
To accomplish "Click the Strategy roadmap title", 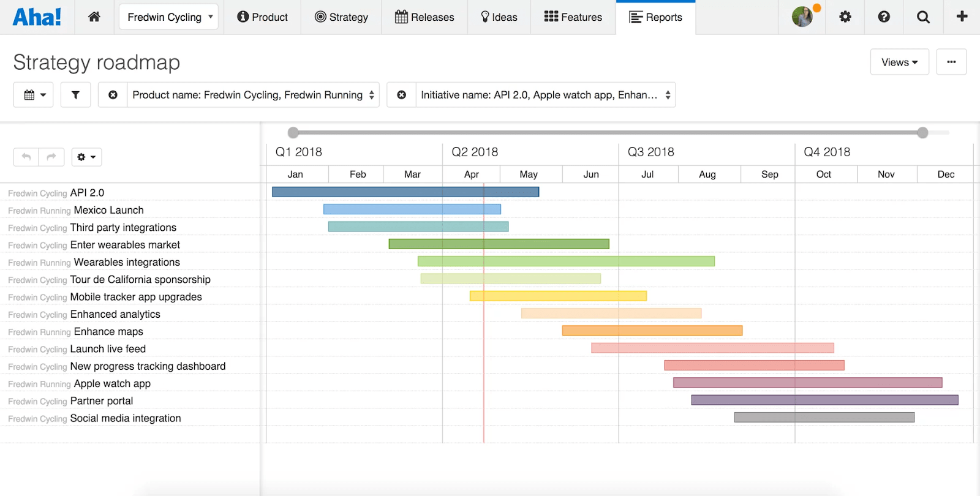I will click(97, 62).
